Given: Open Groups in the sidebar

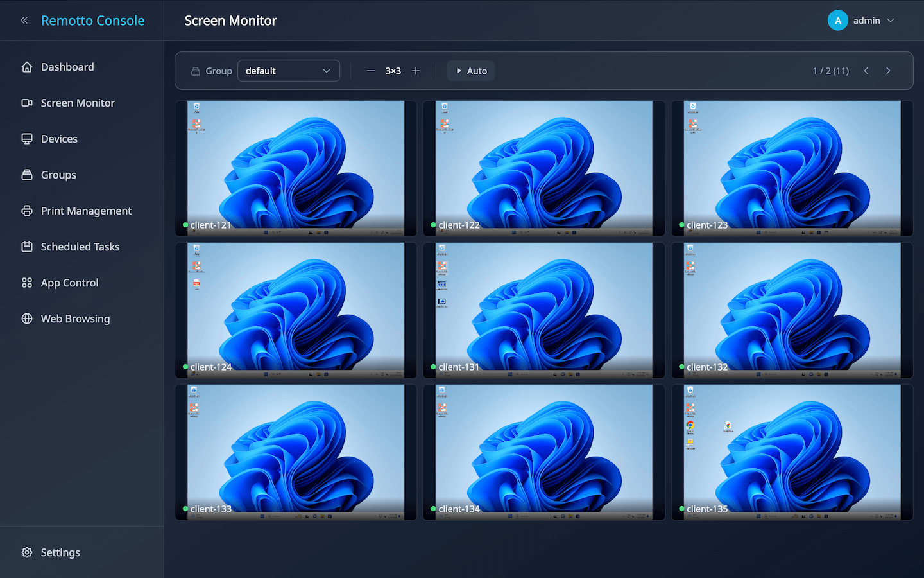Looking at the screenshot, I should coord(58,175).
